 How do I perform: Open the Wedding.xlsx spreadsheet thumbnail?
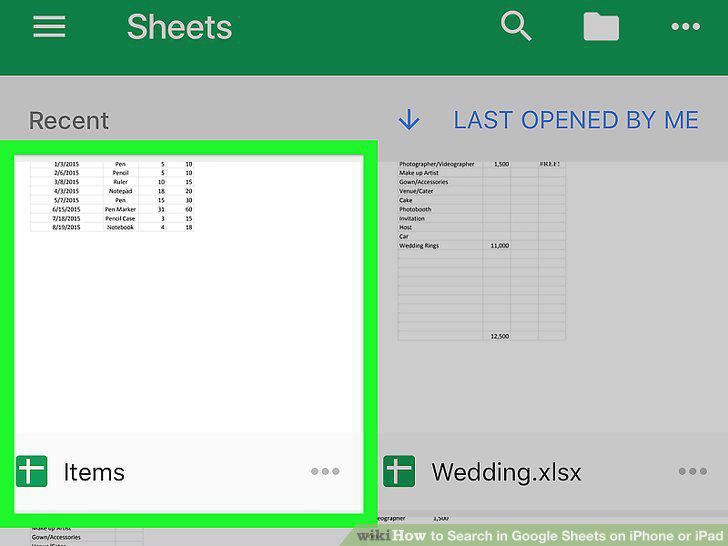click(553, 297)
